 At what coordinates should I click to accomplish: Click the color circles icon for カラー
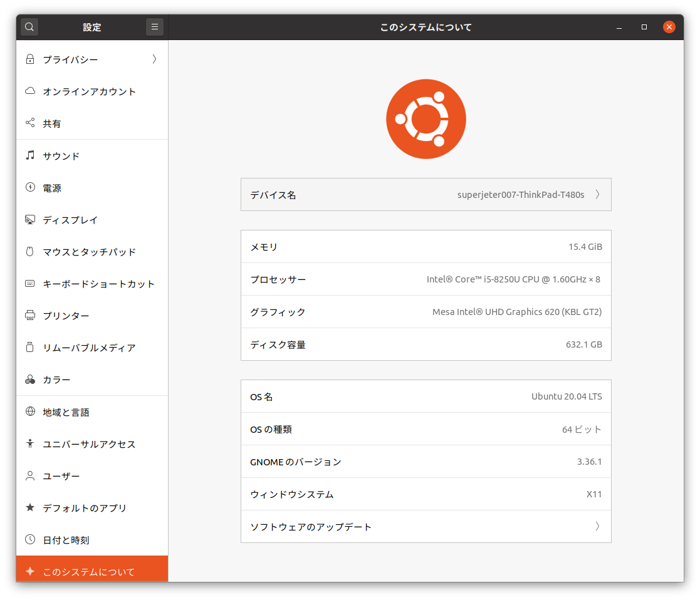point(30,379)
